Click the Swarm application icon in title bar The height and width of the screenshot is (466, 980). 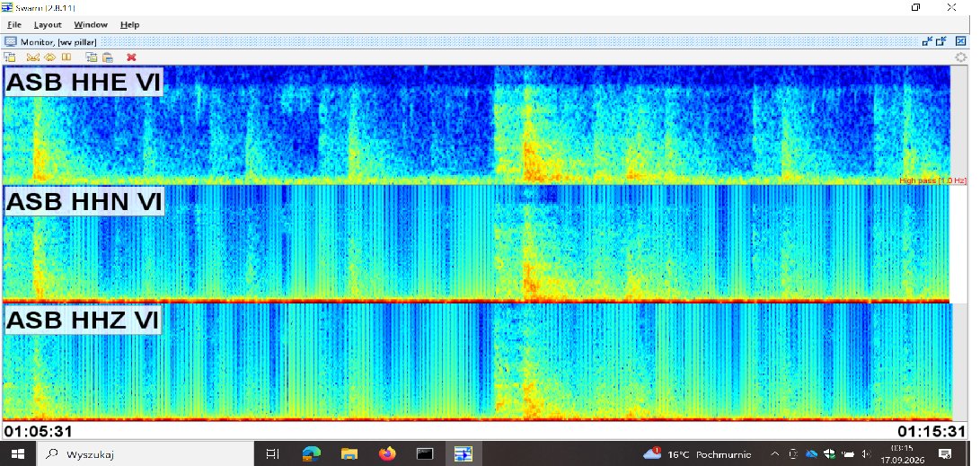[7, 7]
